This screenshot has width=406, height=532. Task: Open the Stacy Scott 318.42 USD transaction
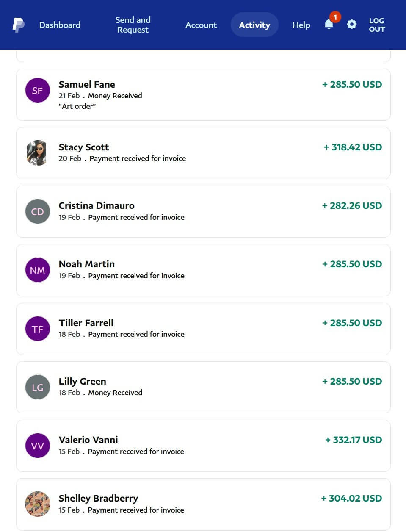point(352,147)
